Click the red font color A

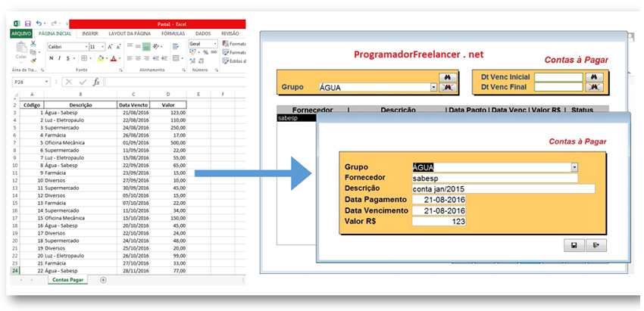click(x=114, y=58)
